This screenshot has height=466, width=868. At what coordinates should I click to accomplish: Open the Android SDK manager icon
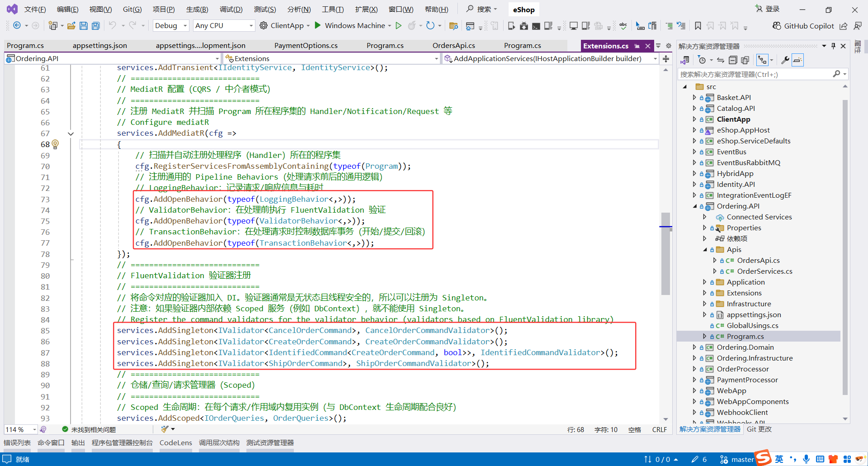click(x=524, y=26)
